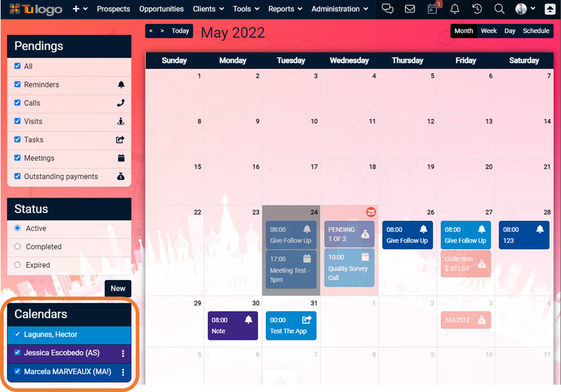This screenshot has width=561, height=392.
Task: Click money bag icon on Collection $ 371.07
Action: coord(481,264)
